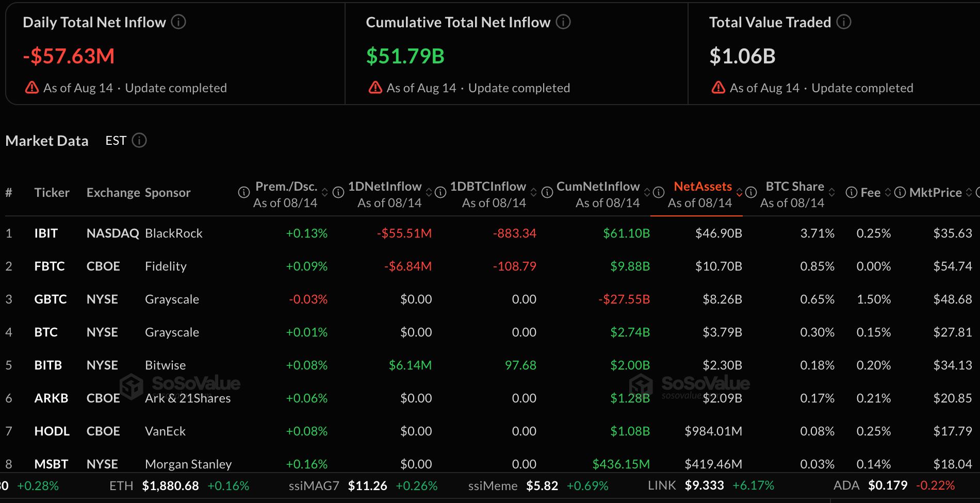Click info icon beside Cumulative Total Net Inflow
980x503 pixels.
point(563,22)
